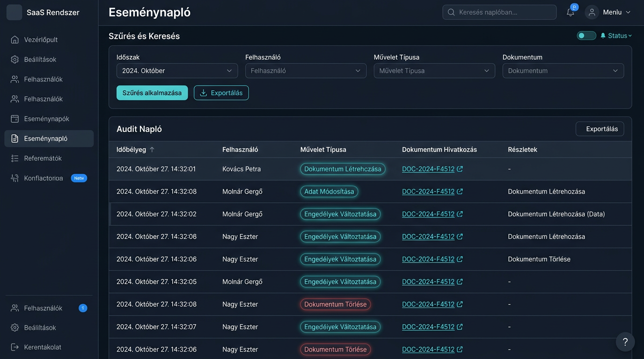Click Dokumentum Törlése tag in 14:32:08 Nagy Eszter row
The width and height of the screenshot is (644, 359).
coord(336,304)
